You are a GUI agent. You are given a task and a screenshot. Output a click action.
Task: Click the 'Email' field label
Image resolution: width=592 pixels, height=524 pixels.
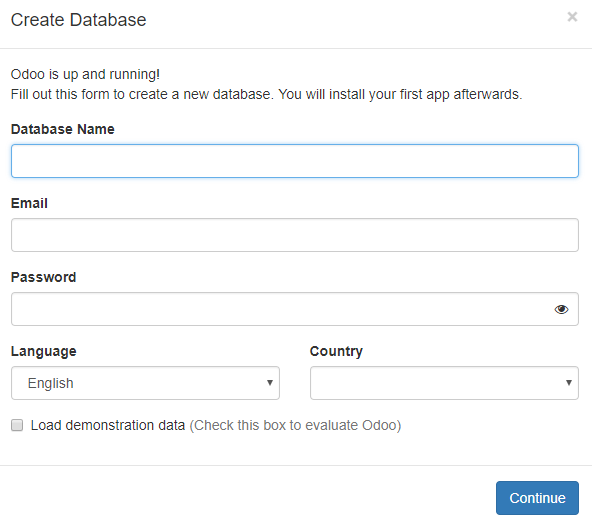coord(29,203)
